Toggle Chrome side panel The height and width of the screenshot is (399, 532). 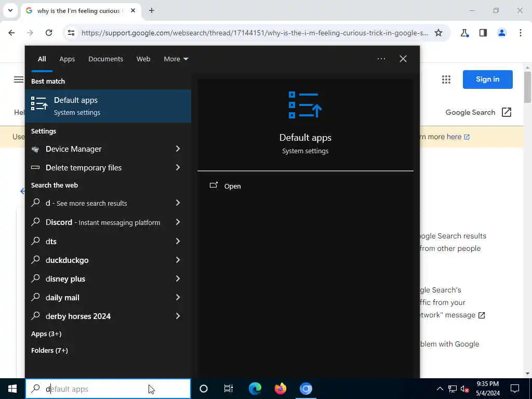483,33
